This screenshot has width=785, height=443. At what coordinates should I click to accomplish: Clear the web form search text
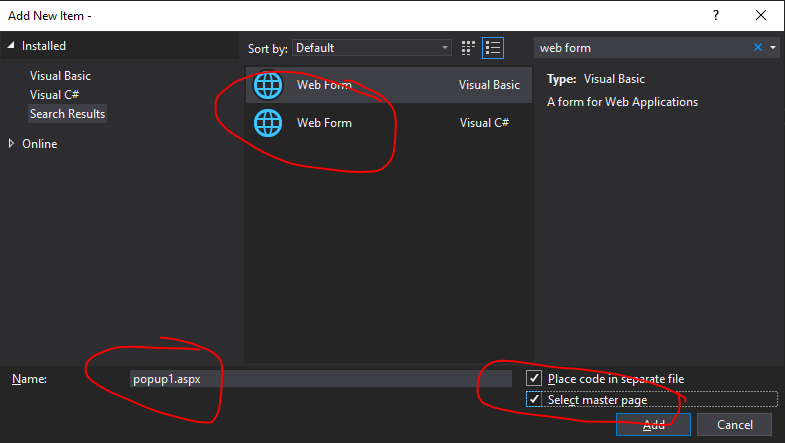click(x=757, y=48)
